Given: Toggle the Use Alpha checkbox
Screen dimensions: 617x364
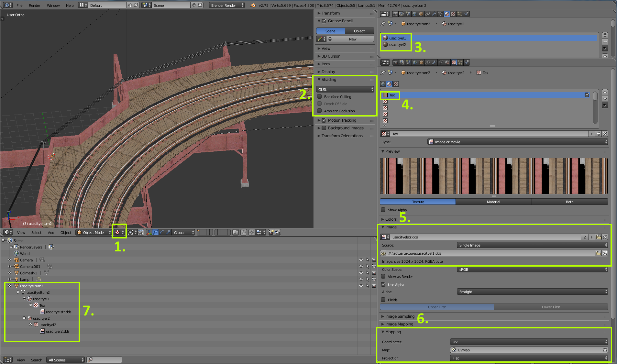Looking at the screenshot, I should [x=383, y=284].
